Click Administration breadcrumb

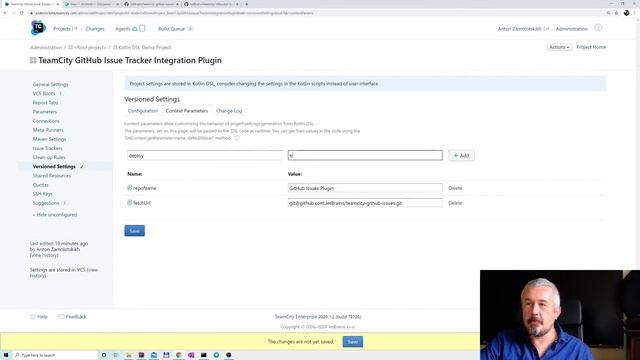(x=46, y=47)
